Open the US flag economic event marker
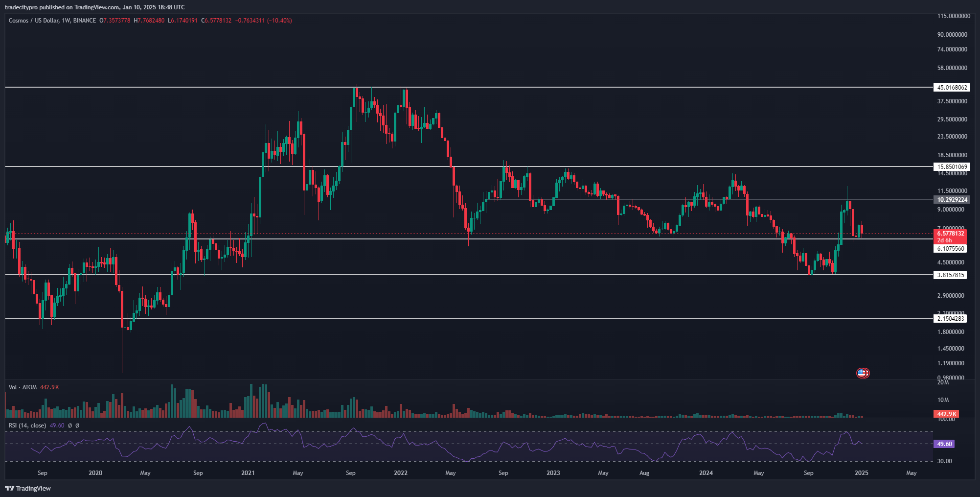The height and width of the screenshot is (497, 980). [863, 373]
